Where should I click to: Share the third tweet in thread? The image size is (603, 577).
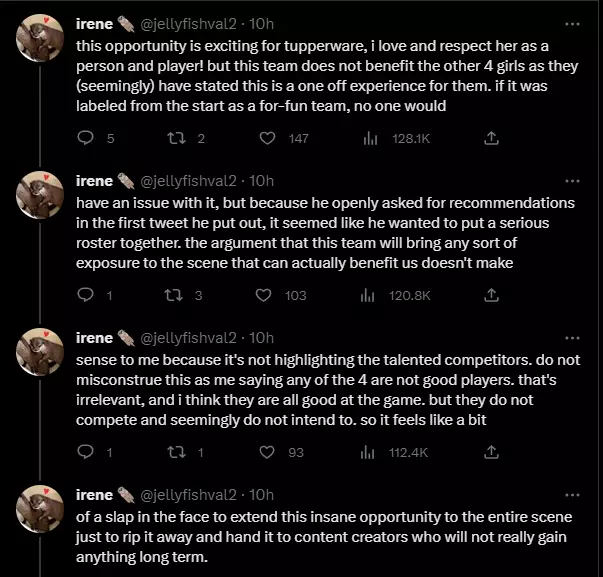click(491, 452)
